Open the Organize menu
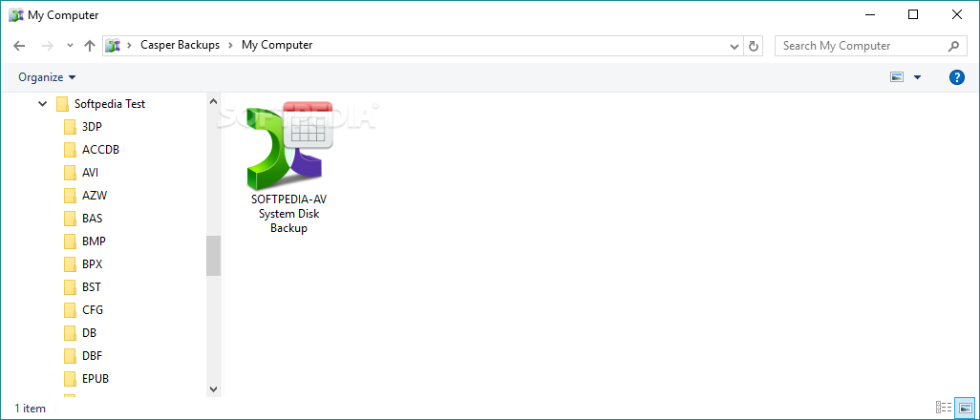 tap(48, 77)
